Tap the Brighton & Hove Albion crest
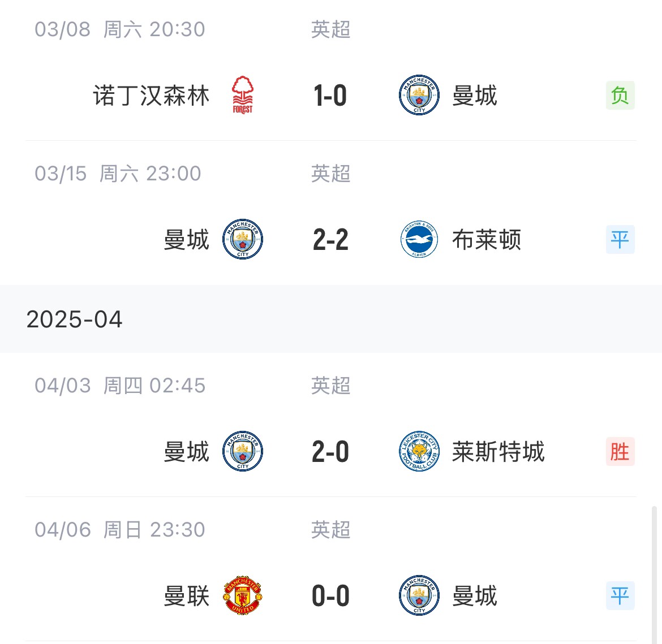This screenshot has width=662, height=644. click(x=419, y=239)
